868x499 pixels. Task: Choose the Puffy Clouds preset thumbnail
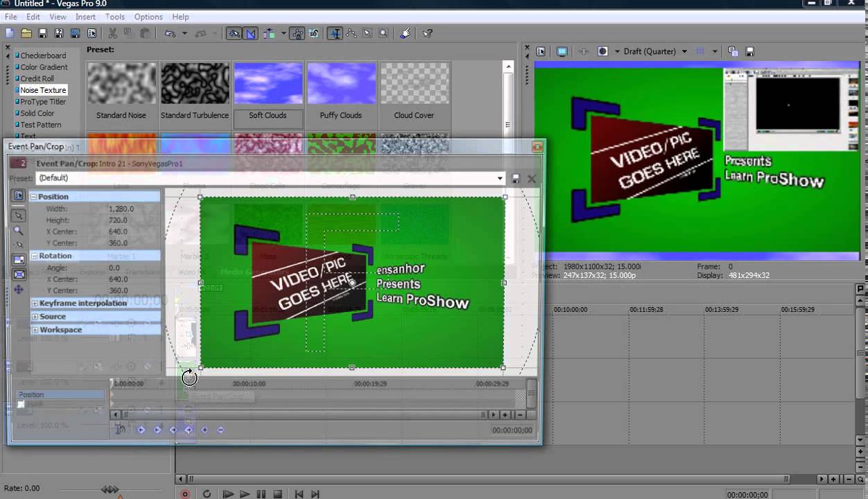[x=341, y=84]
